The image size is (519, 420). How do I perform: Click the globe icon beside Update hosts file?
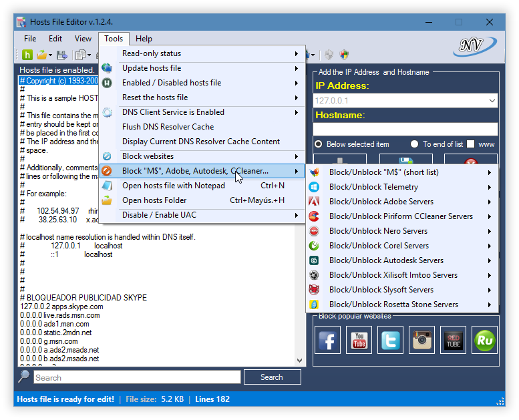107,68
